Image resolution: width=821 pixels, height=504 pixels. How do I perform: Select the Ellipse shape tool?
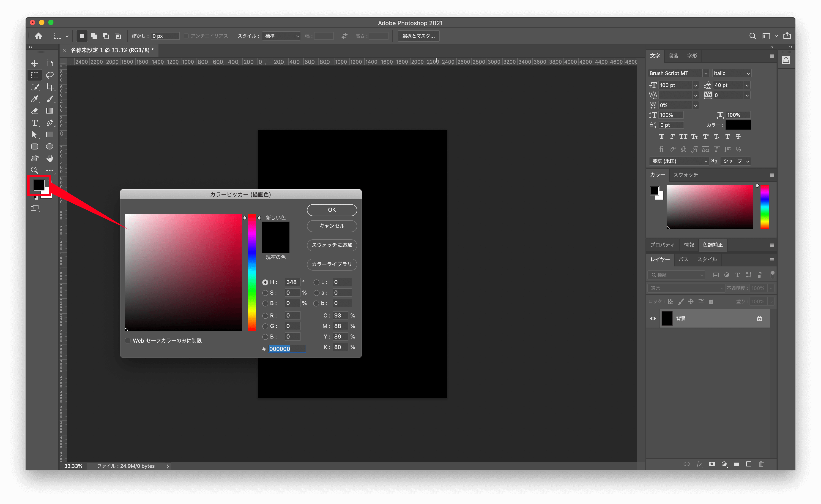coord(50,147)
